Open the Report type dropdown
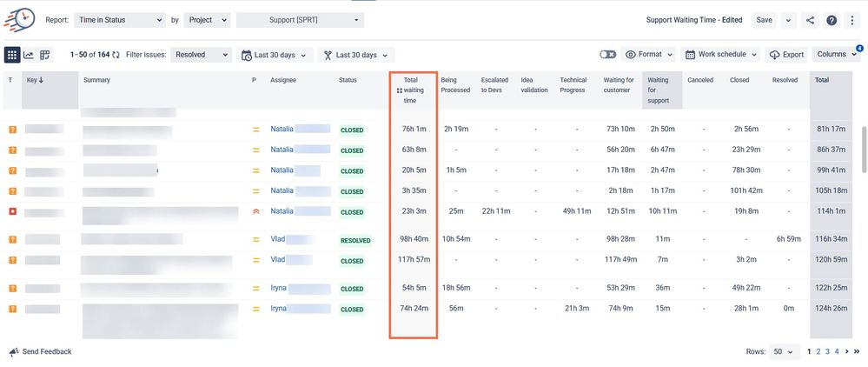Image resolution: width=868 pixels, height=367 pixels. (x=120, y=20)
